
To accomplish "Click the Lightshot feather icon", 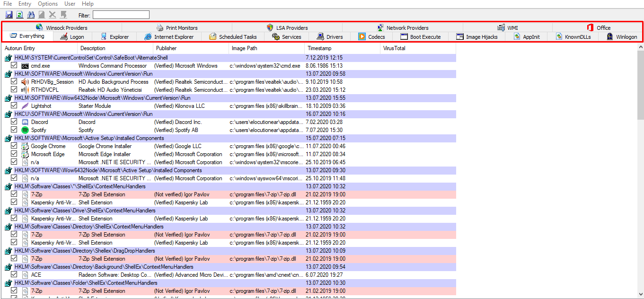I will click(25, 106).
